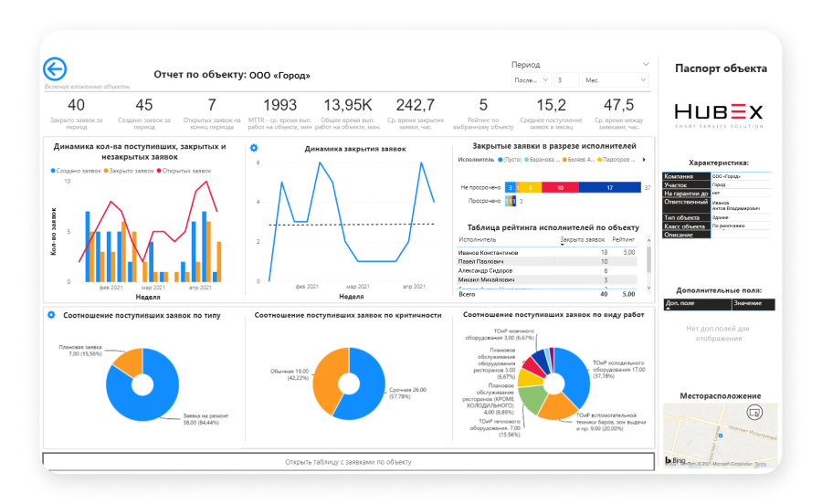The width and height of the screenshot is (822, 504).
Task: Toggle Закрыто заявок legend item
Action: [x=131, y=170]
